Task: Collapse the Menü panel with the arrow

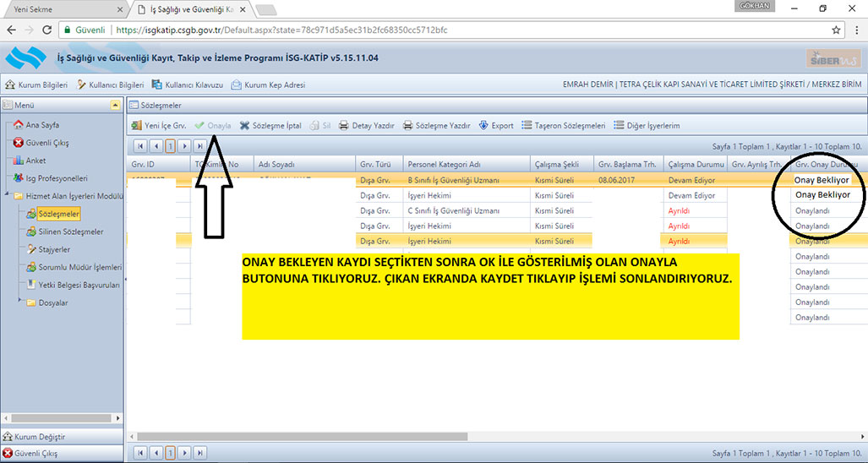Action: (116, 105)
